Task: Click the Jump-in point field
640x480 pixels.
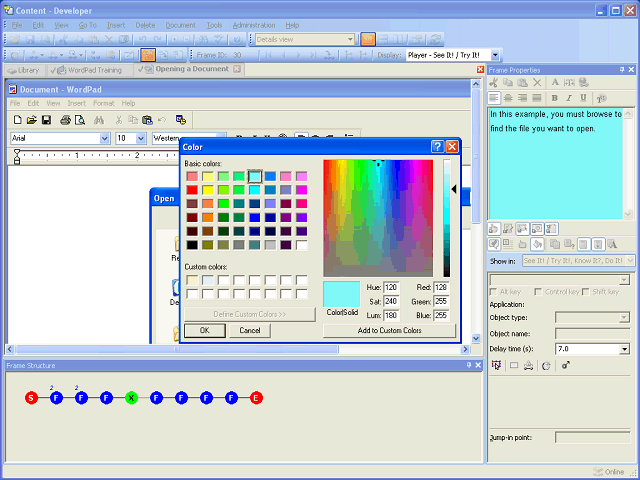Action: (592, 438)
